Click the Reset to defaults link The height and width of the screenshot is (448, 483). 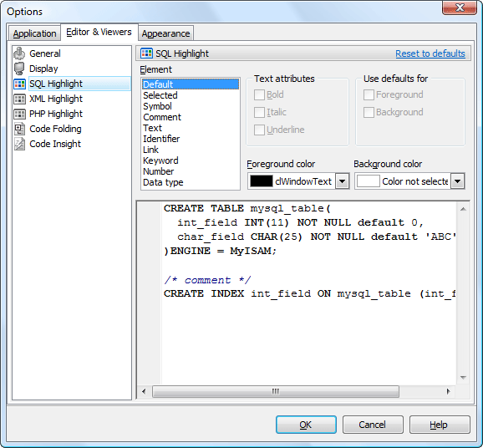[430, 53]
